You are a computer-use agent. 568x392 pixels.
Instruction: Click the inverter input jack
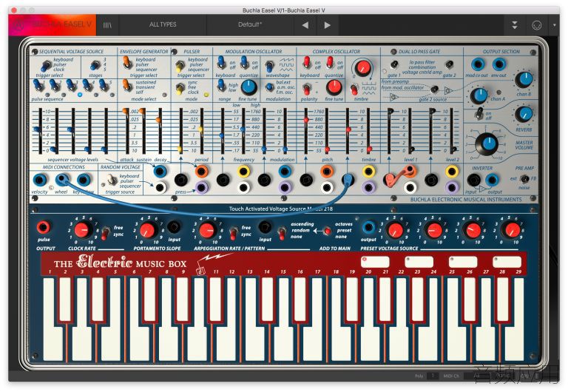click(x=473, y=180)
